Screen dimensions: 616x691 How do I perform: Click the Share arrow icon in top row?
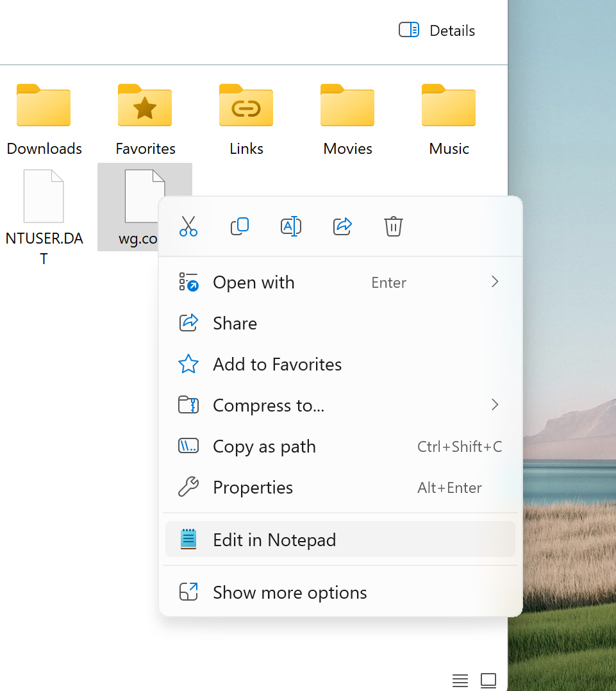343,226
